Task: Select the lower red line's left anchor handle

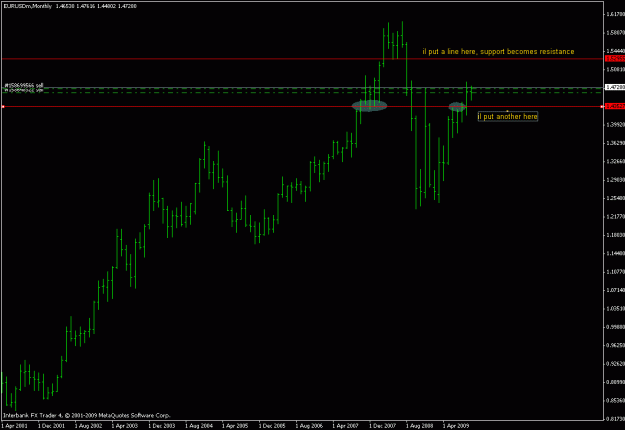Action: [x=3, y=106]
